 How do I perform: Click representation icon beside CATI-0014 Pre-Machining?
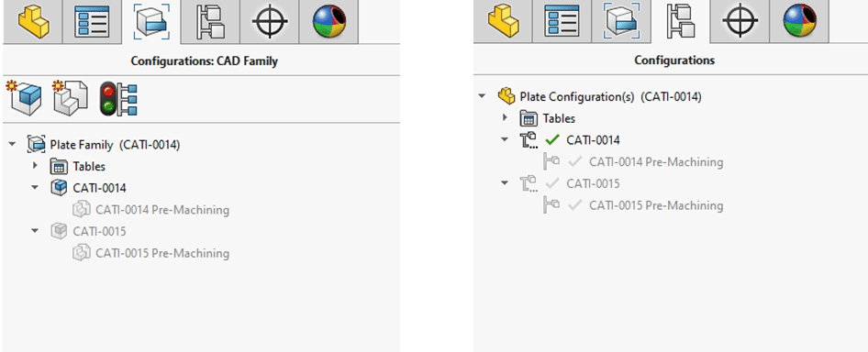(x=82, y=210)
